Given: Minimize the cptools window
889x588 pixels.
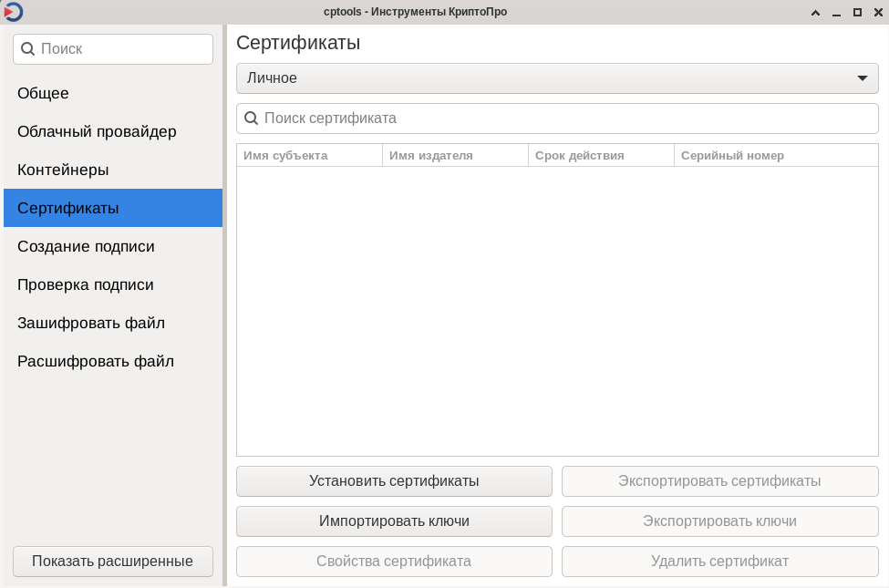Looking at the screenshot, I should (x=836, y=13).
